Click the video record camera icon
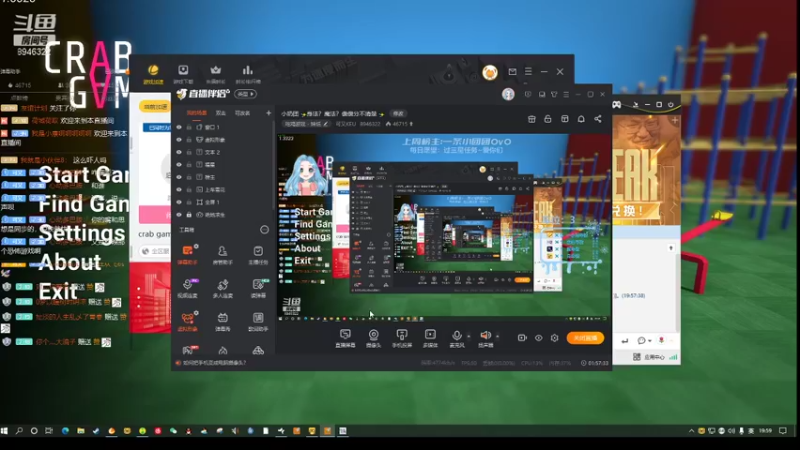Viewport: 800px width, 450px height. click(522, 338)
